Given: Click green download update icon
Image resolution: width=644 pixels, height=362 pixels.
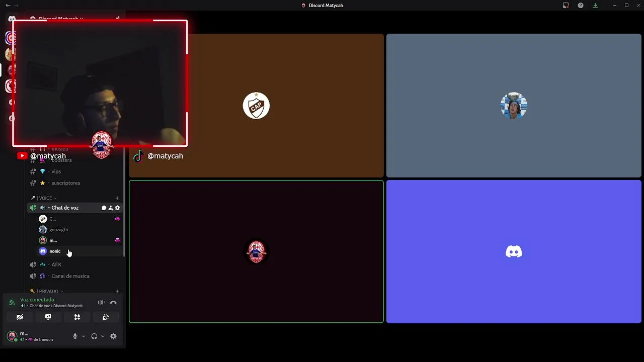Looking at the screenshot, I should point(595,5).
